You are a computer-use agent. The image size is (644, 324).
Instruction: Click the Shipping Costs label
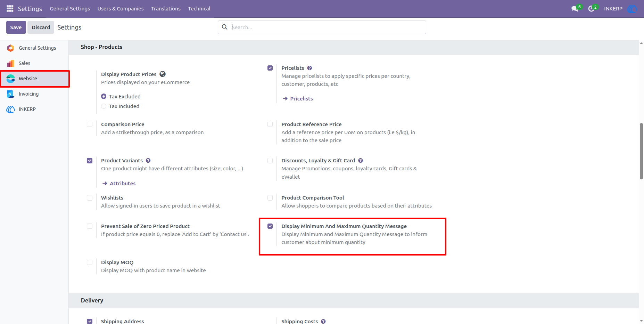point(299,322)
